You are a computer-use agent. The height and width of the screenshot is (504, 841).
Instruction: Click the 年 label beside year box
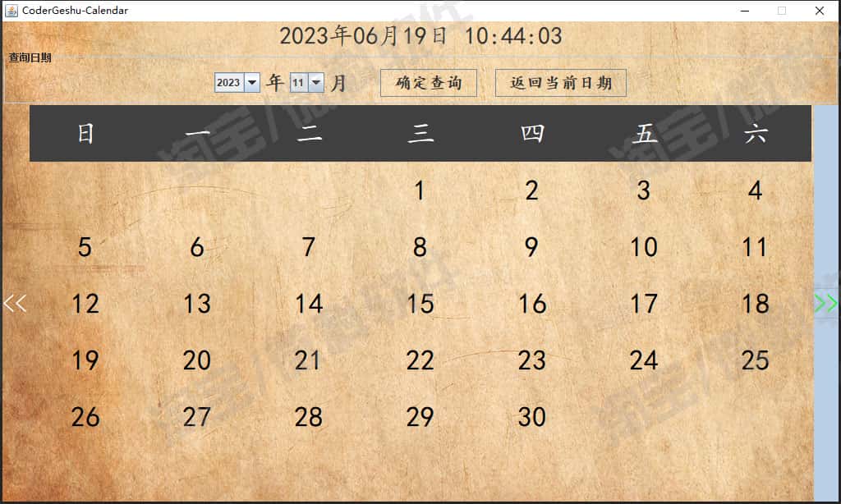click(275, 83)
